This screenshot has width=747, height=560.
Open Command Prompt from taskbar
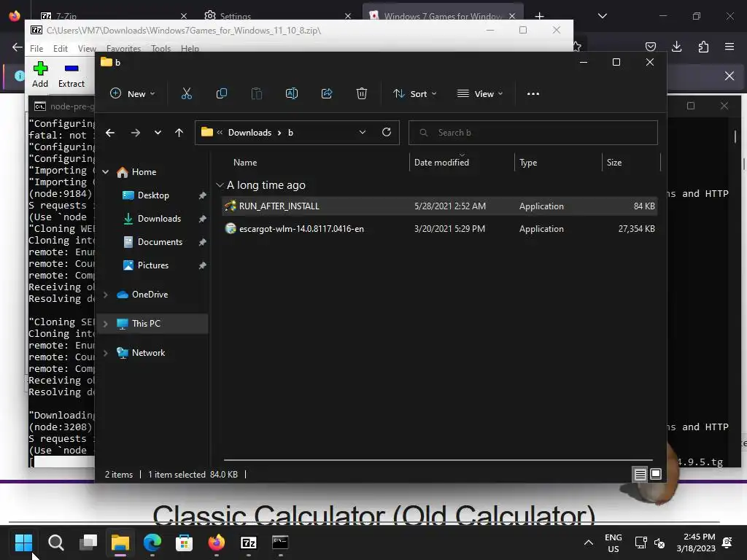click(280, 542)
